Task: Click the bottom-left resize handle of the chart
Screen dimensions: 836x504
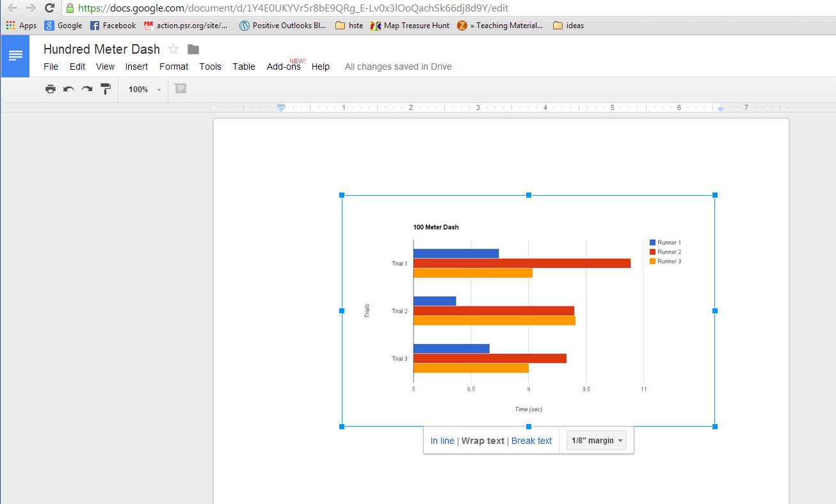Action: pos(342,427)
